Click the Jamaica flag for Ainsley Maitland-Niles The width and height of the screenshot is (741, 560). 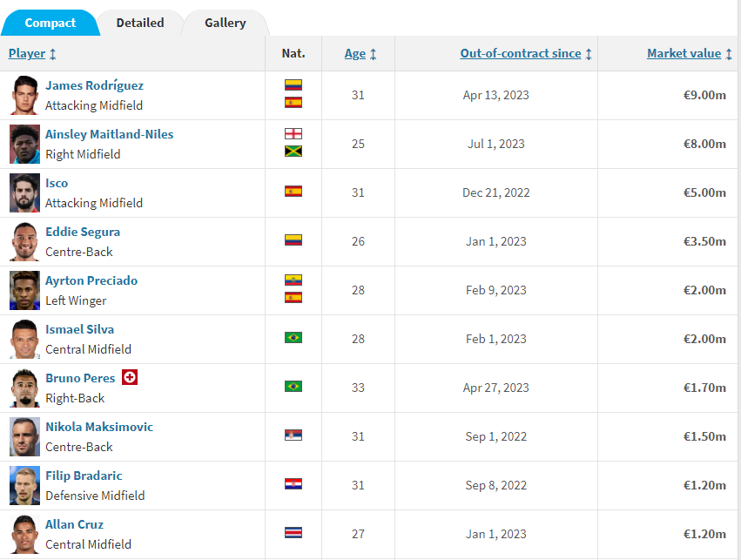pyautogui.click(x=293, y=152)
